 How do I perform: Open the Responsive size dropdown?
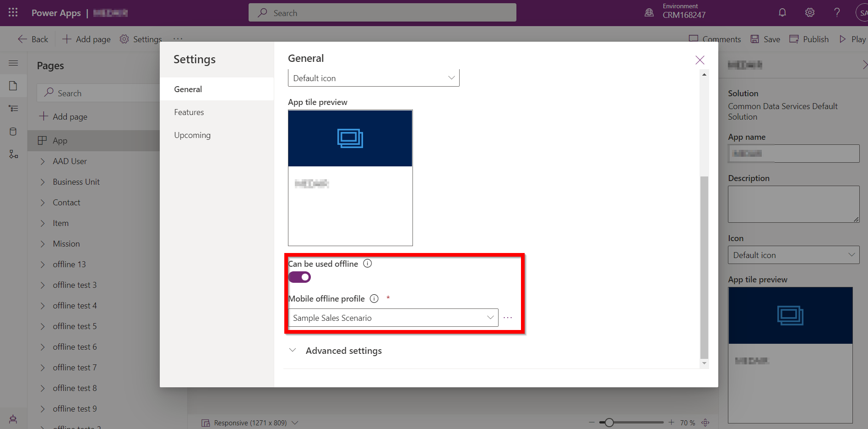pos(250,423)
